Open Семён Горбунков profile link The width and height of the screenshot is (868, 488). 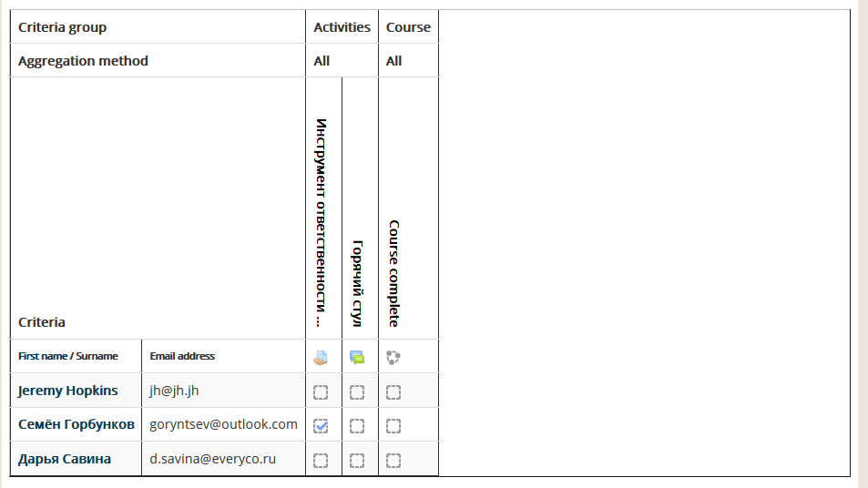(x=77, y=424)
